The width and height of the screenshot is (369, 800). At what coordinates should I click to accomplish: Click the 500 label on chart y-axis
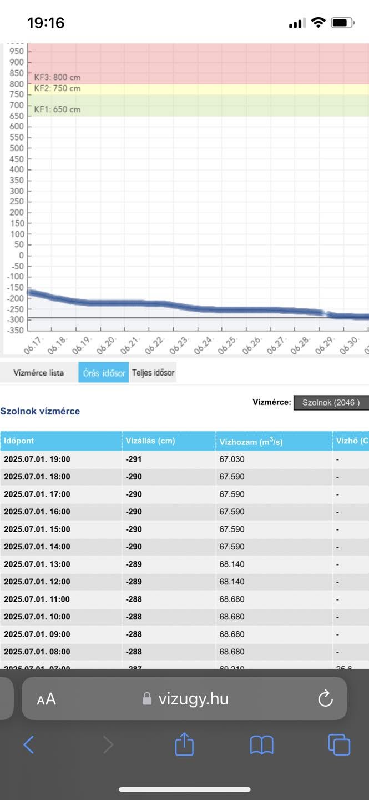pyautogui.click(x=17, y=148)
